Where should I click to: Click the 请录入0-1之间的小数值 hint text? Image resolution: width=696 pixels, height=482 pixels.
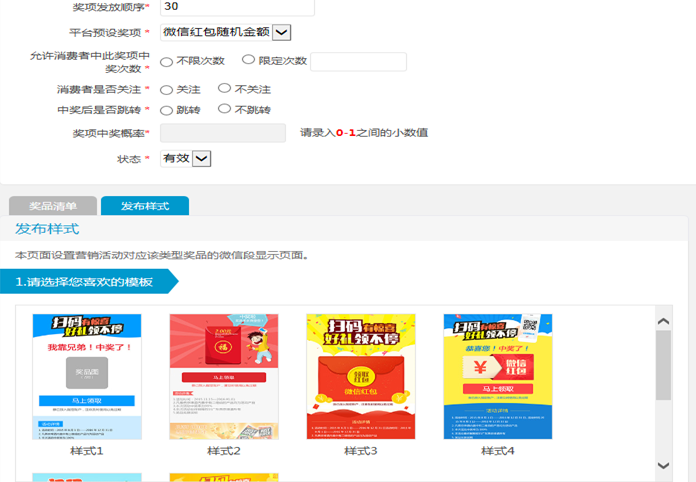(364, 133)
